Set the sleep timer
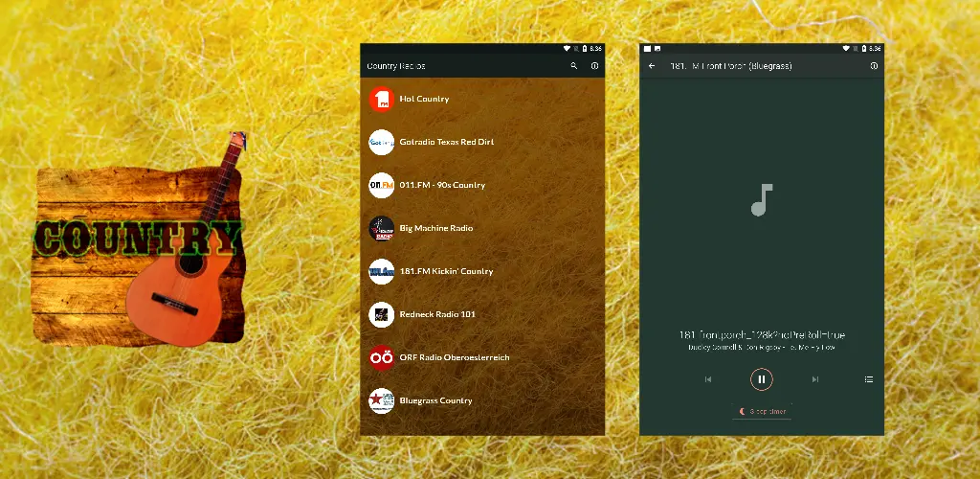Image resolution: width=980 pixels, height=479 pixels. pyautogui.click(x=762, y=412)
